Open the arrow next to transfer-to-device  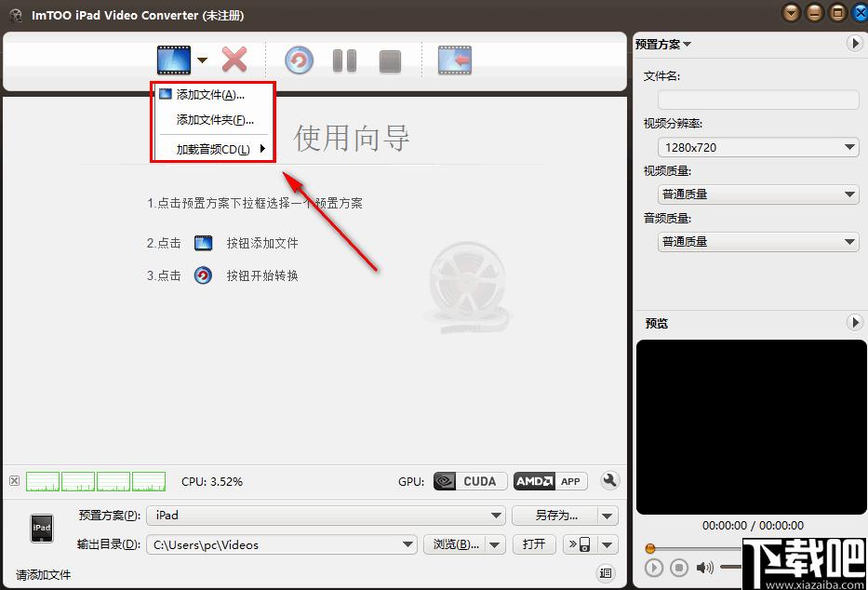click(x=608, y=544)
